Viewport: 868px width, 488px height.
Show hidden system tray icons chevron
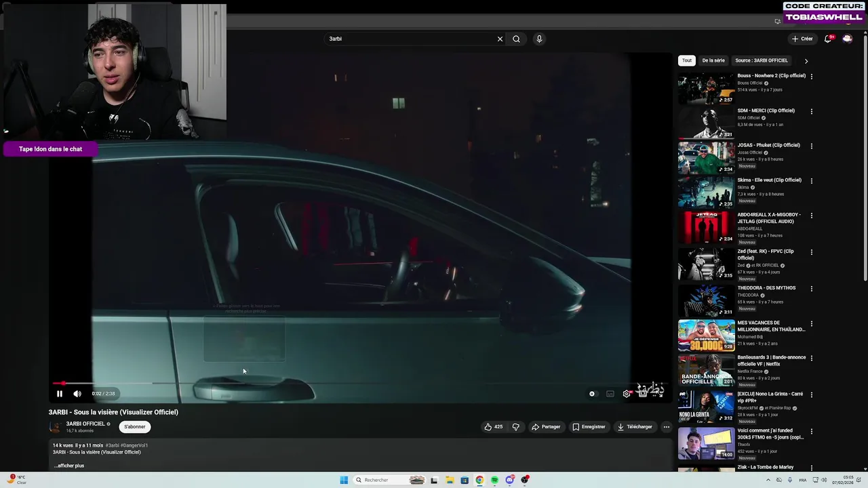point(768,480)
